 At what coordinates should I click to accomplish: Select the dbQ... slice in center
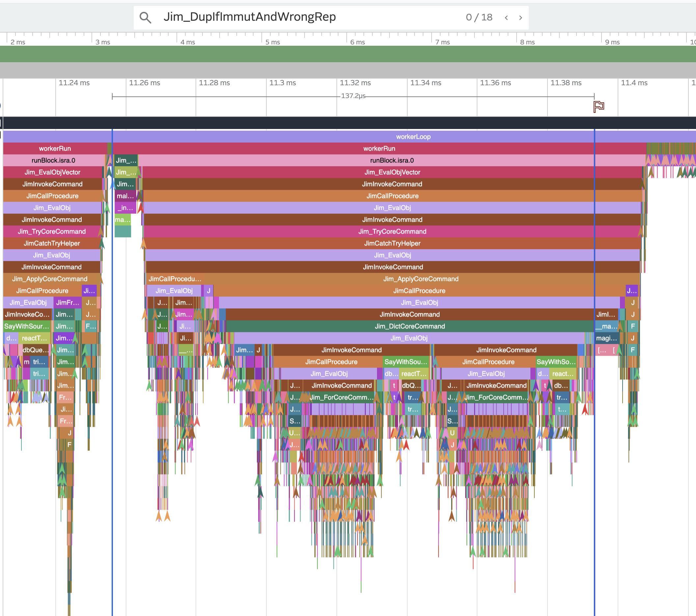pyautogui.click(x=411, y=386)
